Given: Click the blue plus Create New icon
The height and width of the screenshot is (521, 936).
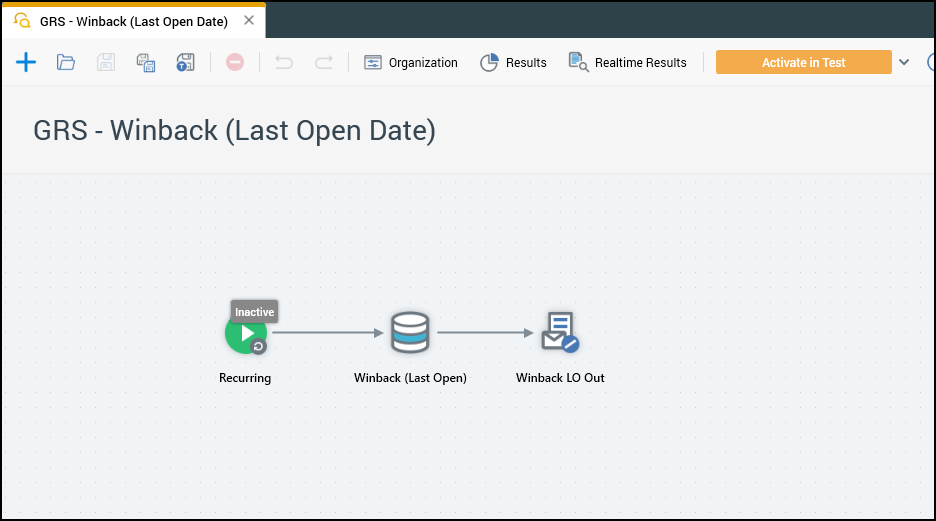Looking at the screenshot, I should pyautogui.click(x=26, y=62).
